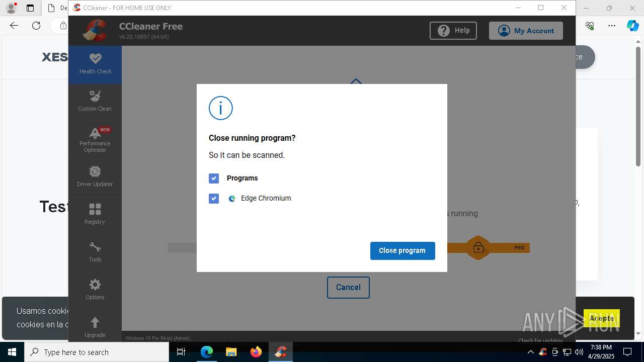Click Windows Start button
Screen dimensions: 644x362
pos(12,352)
